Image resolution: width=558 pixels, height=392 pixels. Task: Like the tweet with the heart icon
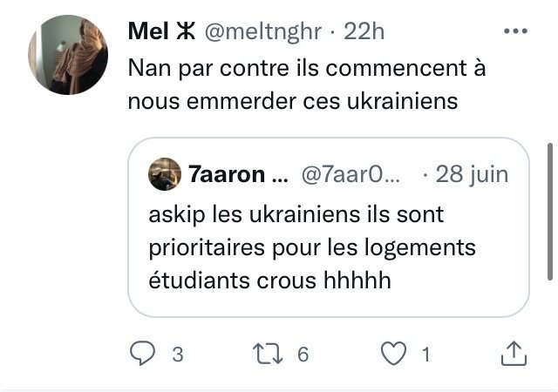[x=393, y=353]
